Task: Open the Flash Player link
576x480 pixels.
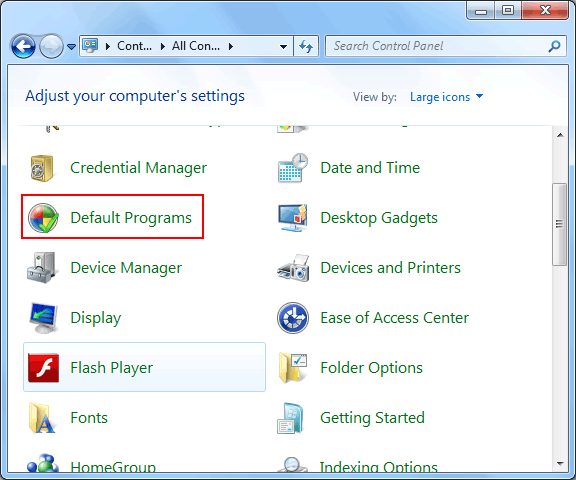Action: pyautogui.click(x=112, y=368)
